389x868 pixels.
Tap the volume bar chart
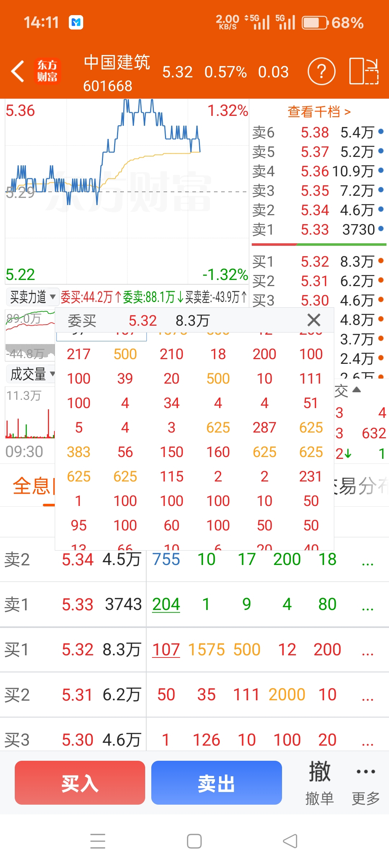(x=30, y=413)
